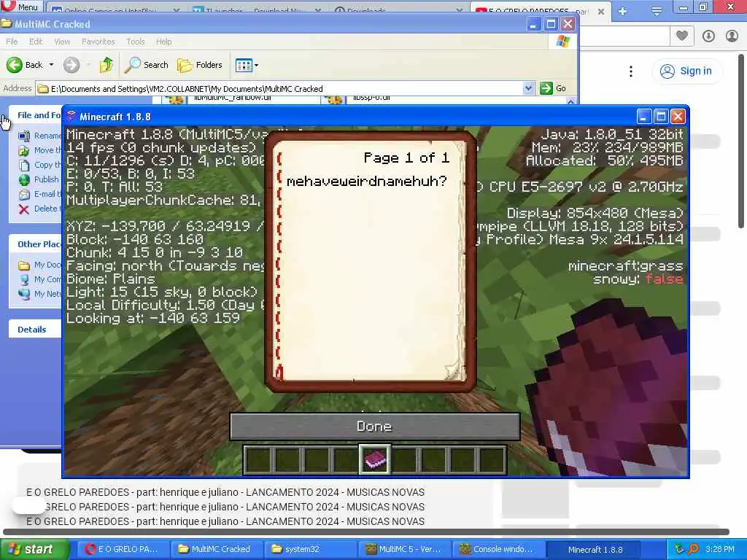This screenshot has width=747, height=560.
Task: Open the Tools menu in explorer
Action: point(135,42)
